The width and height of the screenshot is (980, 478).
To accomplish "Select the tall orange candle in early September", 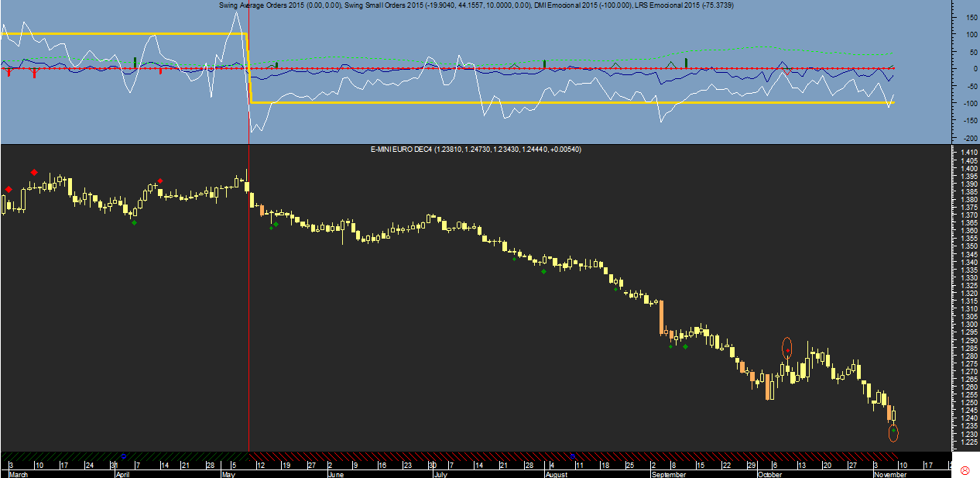I will point(662,317).
